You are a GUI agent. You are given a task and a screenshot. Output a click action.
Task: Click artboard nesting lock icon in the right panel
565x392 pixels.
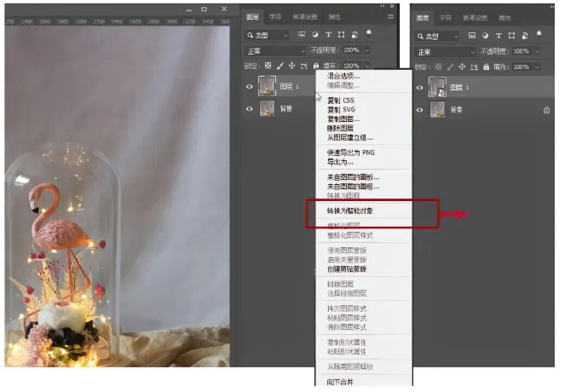474,67
